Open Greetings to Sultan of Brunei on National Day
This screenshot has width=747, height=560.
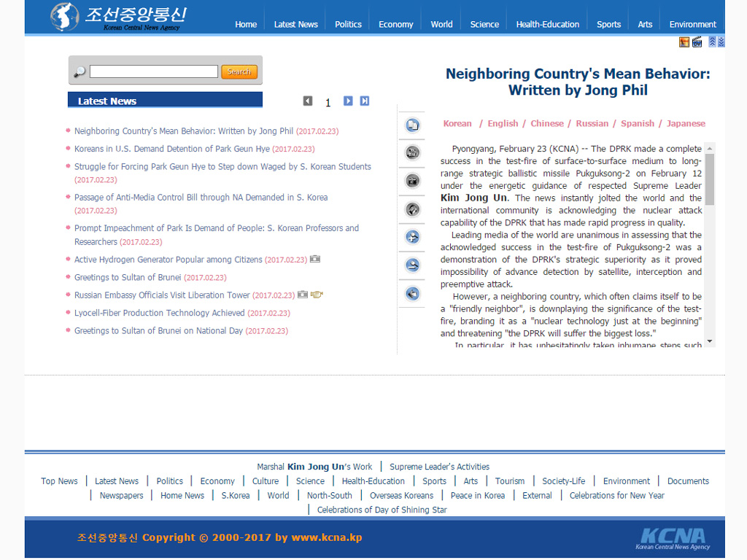(158, 331)
